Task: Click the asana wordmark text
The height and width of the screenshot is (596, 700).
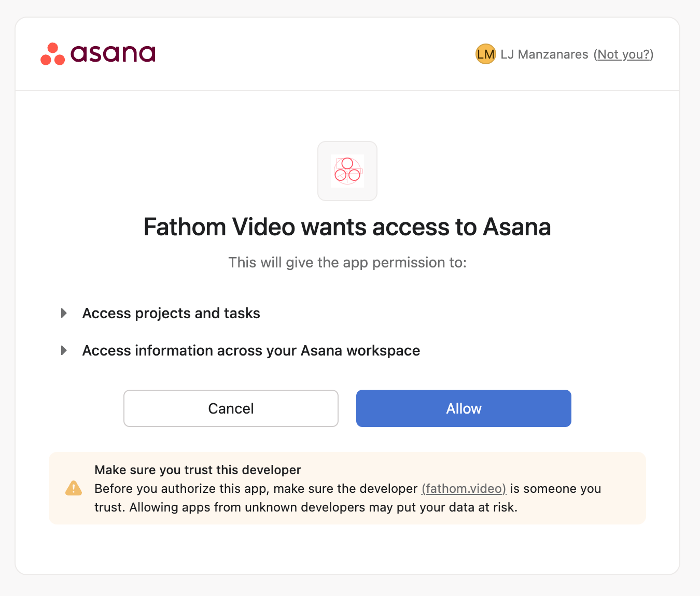Action: click(x=113, y=53)
